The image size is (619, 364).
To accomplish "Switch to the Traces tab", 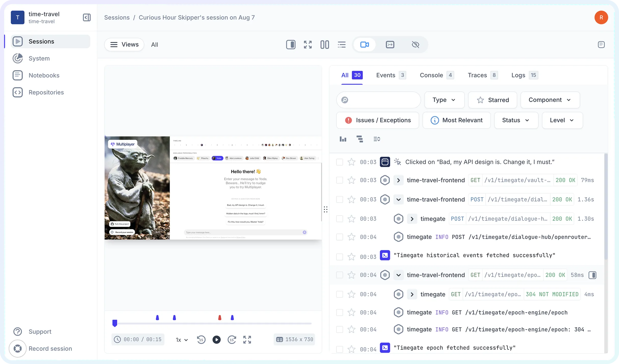I will 483,75.
